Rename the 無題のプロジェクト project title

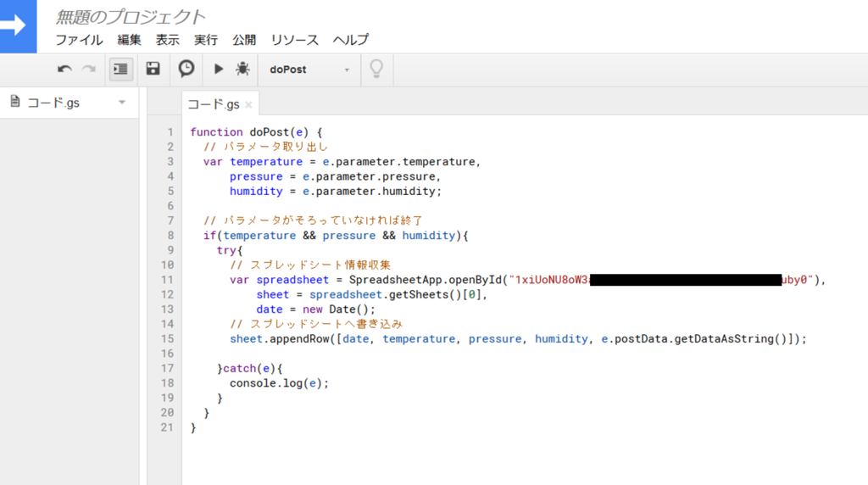coord(131,17)
